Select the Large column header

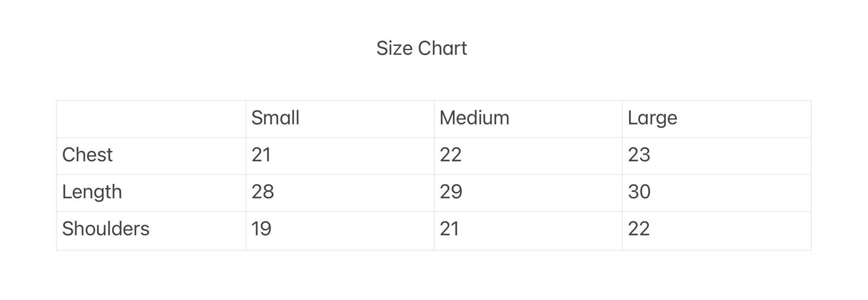(652, 118)
